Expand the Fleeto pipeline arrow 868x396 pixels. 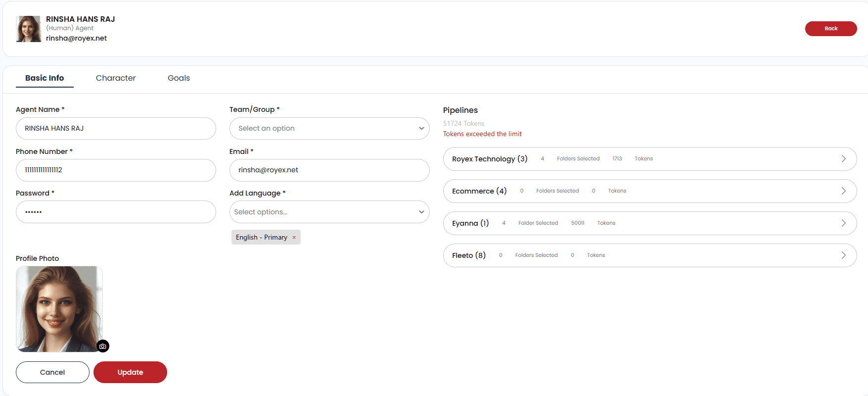(x=844, y=255)
